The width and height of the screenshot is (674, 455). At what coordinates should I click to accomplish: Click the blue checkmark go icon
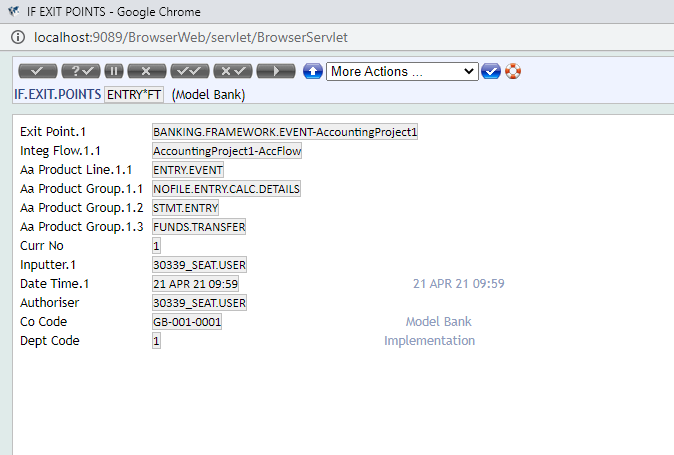coord(491,71)
